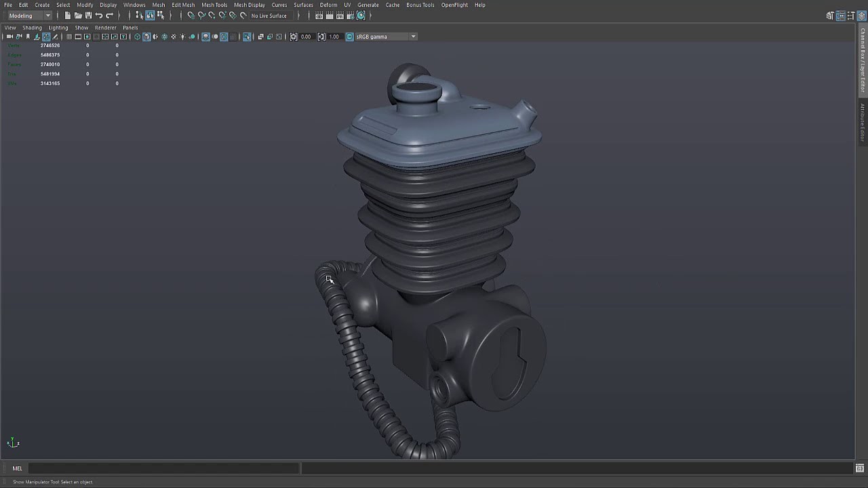
Task: Click the No Live Surface button
Action: pos(269,15)
